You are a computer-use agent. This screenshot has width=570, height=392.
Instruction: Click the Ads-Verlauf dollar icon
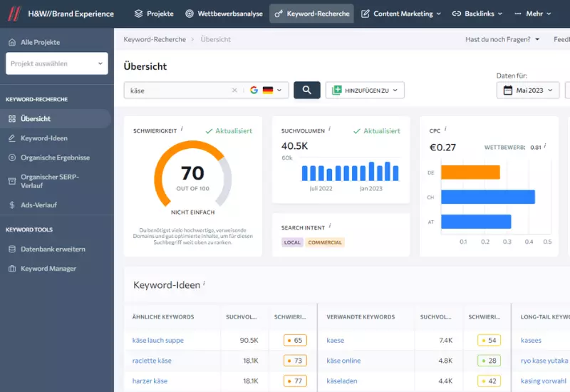pos(12,205)
